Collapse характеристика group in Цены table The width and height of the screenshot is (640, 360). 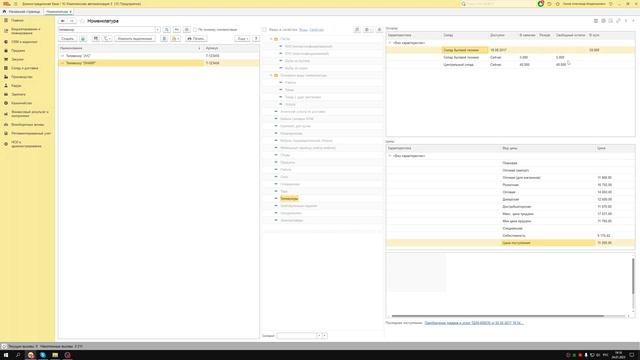tap(390, 156)
